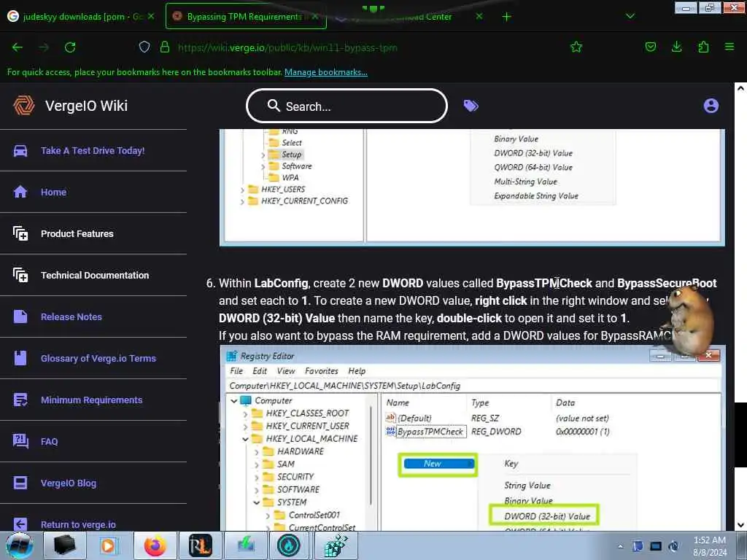
Task: Click the page scrollbar up arrow
Action: (740, 88)
